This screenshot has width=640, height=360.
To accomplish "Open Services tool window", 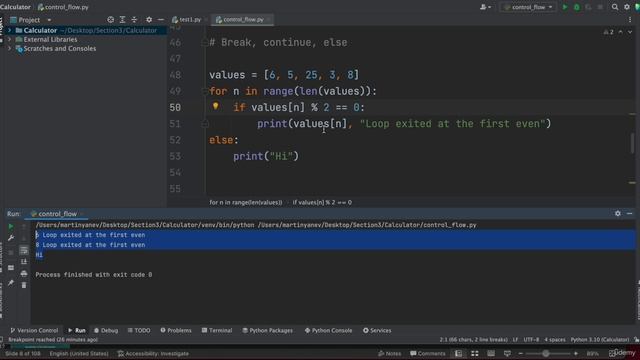I will pyautogui.click(x=377, y=331).
